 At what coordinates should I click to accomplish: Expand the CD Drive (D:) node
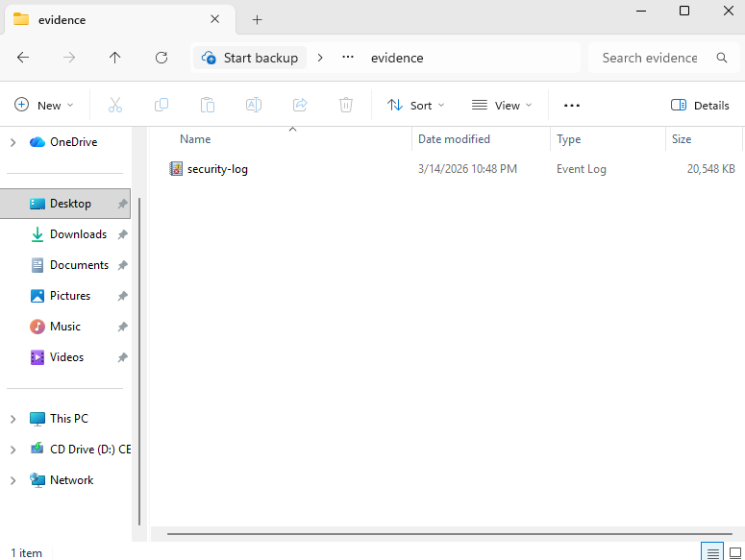point(13,450)
